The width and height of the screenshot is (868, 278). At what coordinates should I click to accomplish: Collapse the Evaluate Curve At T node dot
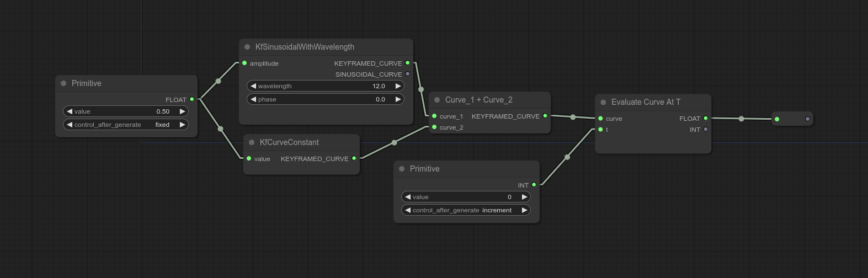(603, 102)
